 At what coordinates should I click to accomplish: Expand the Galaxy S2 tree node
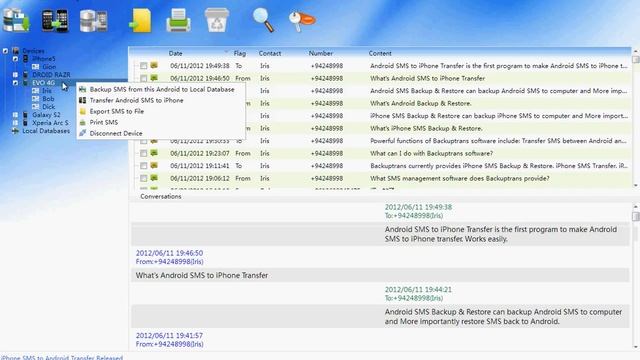[15, 115]
